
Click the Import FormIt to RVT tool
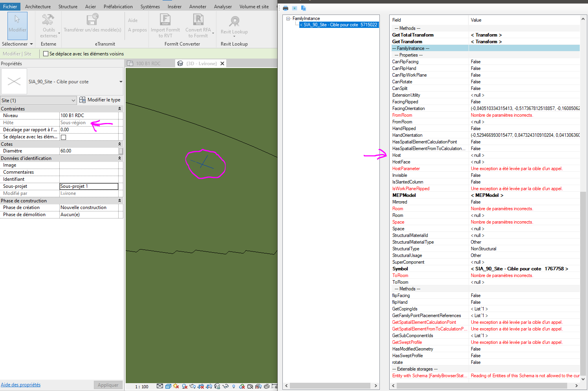click(x=165, y=26)
